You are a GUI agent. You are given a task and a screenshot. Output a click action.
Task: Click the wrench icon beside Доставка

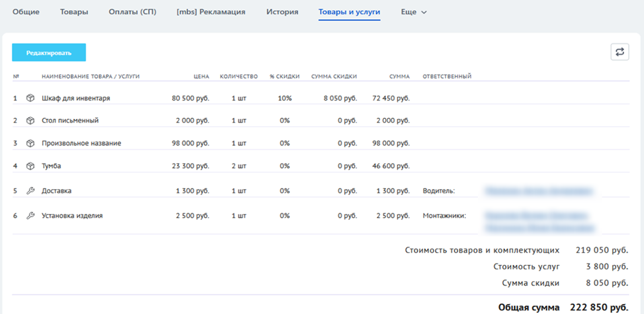point(30,191)
